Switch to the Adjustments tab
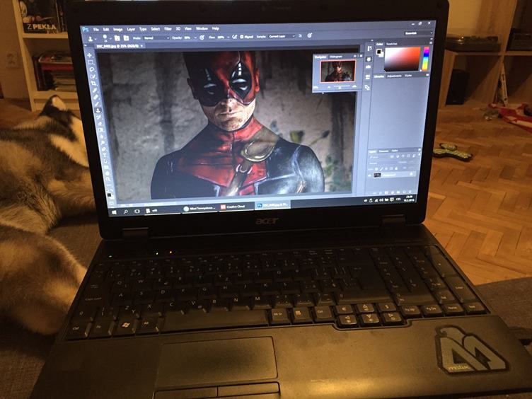This screenshot has width=532, height=399. click(394, 76)
